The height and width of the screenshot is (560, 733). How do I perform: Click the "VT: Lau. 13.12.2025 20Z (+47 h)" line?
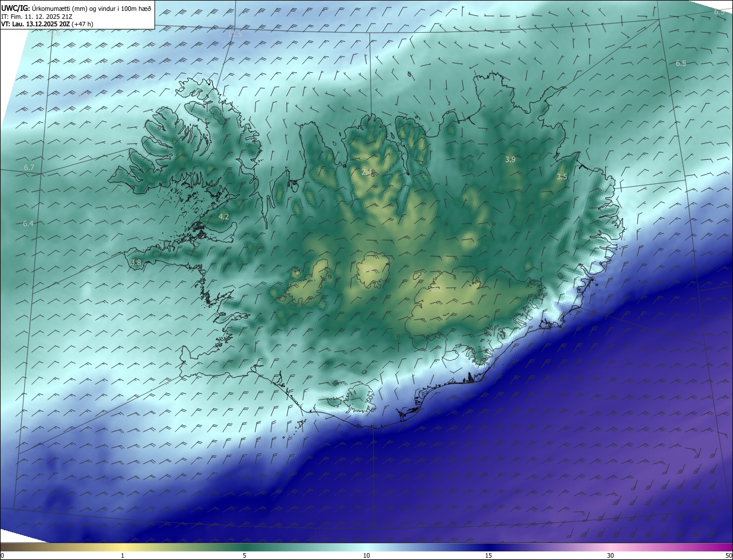[x=47, y=24]
